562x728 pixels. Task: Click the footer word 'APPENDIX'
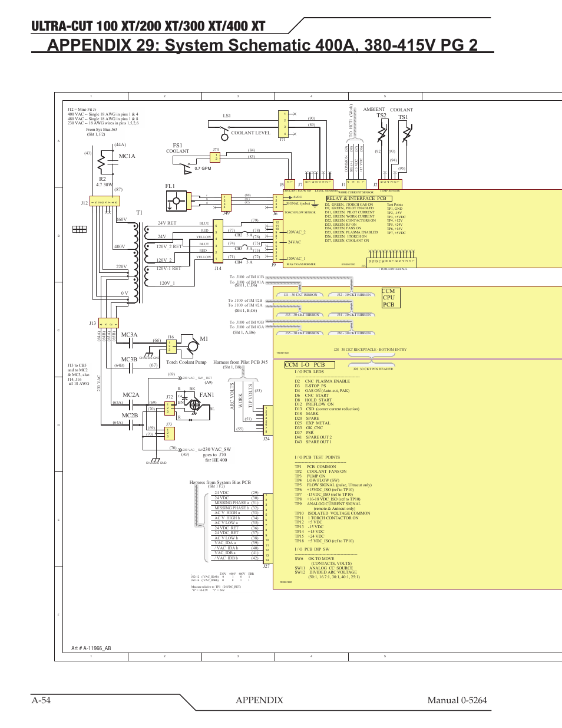tap(259, 700)
